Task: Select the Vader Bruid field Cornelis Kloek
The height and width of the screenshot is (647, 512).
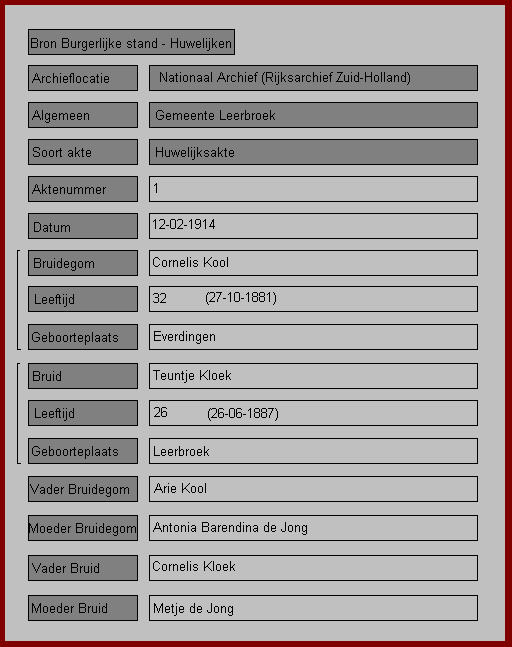Action: coord(313,568)
